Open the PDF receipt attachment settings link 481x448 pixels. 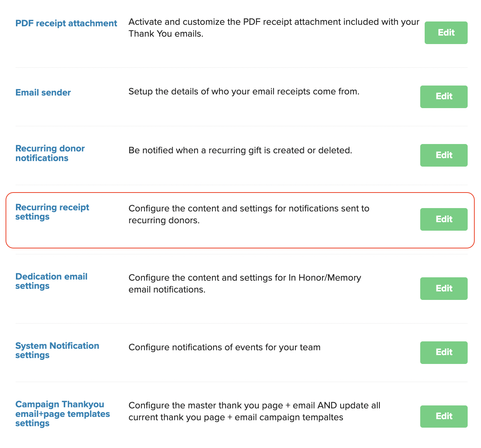coord(66,23)
